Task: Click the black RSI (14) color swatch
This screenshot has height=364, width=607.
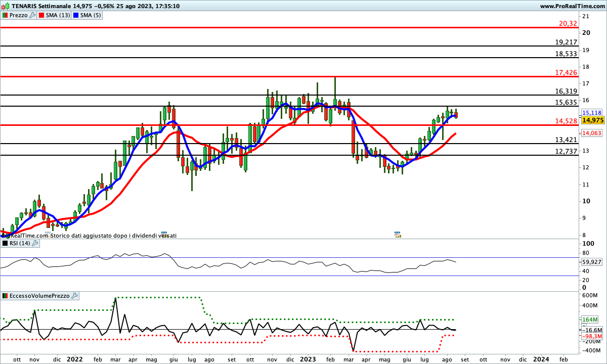Action: click(x=5, y=243)
